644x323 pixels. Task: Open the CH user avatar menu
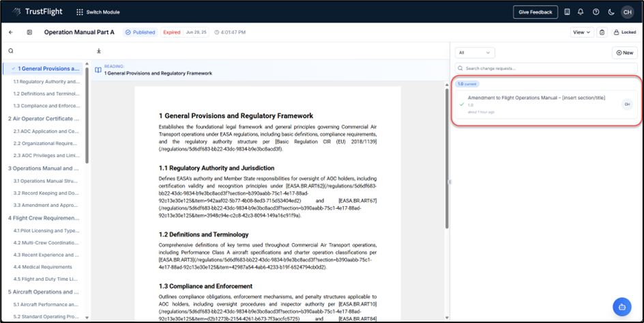point(627,12)
